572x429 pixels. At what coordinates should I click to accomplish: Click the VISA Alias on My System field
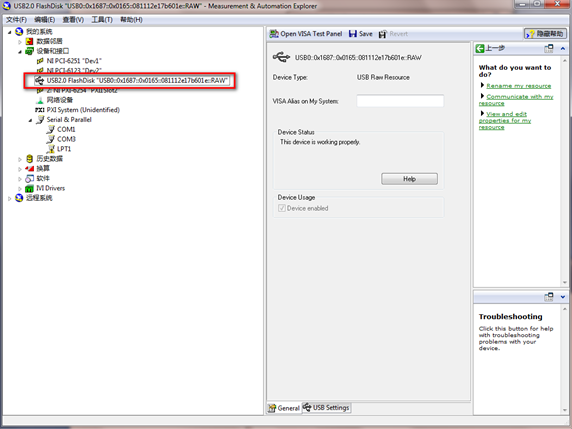click(x=400, y=101)
